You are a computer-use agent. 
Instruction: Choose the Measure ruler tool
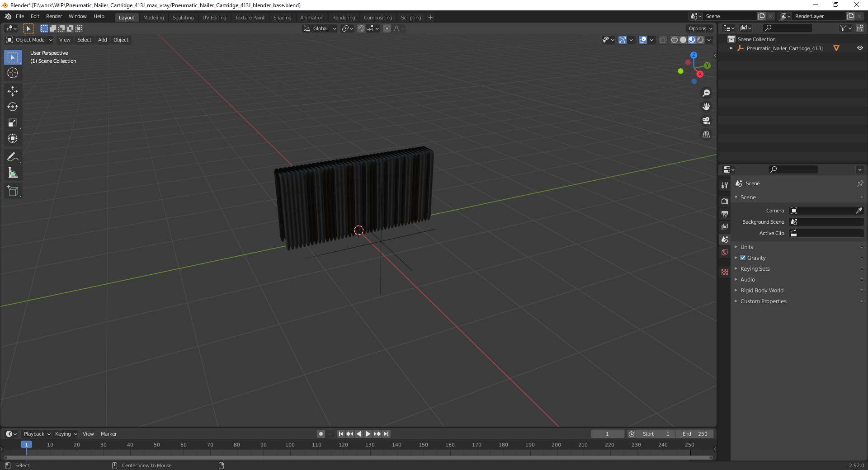[13, 173]
